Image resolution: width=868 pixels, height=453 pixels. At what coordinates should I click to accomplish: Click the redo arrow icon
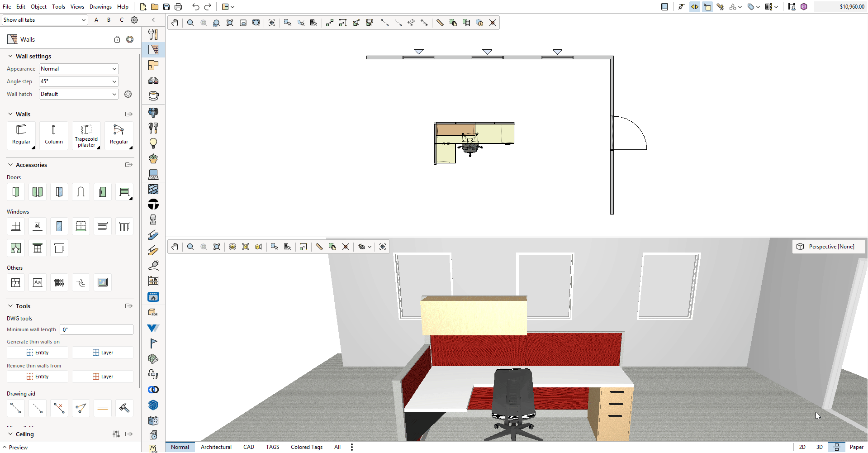(x=208, y=7)
